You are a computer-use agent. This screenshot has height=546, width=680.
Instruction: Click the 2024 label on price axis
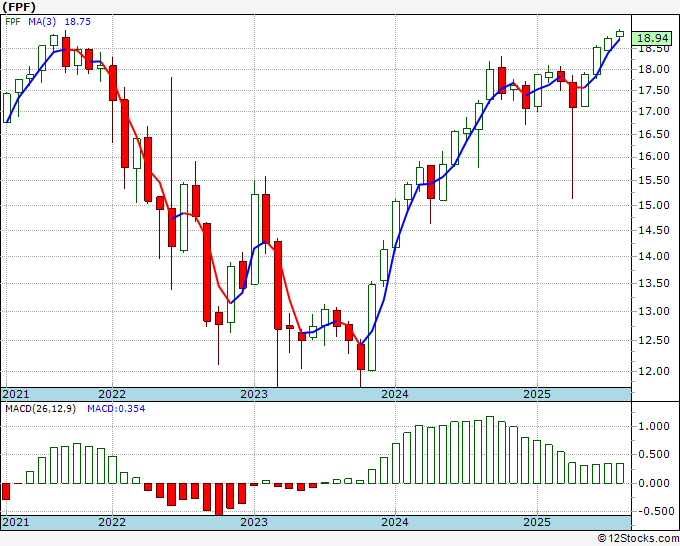pyautogui.click(x=395, y=394)
